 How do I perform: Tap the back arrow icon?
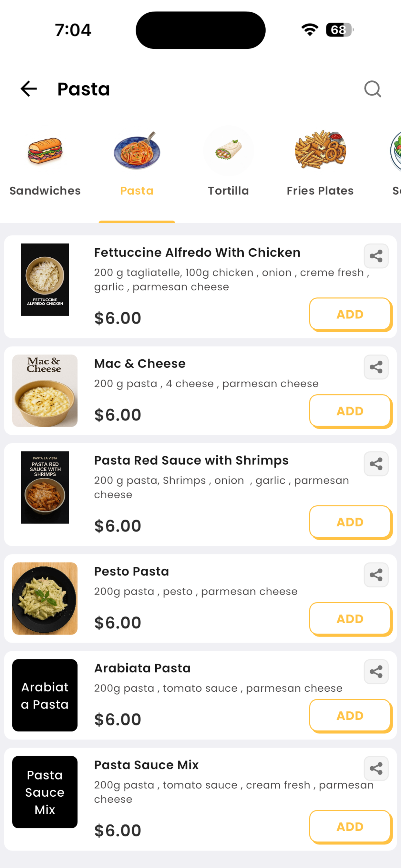(29, 89)
